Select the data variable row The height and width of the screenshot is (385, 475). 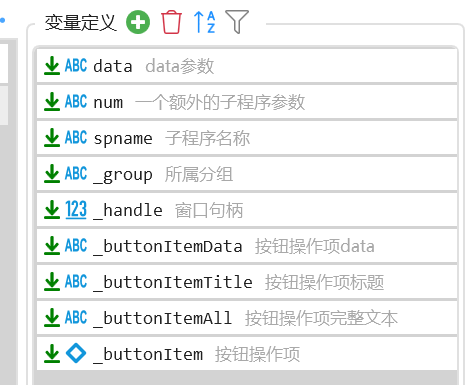click(x=247, y=66)
